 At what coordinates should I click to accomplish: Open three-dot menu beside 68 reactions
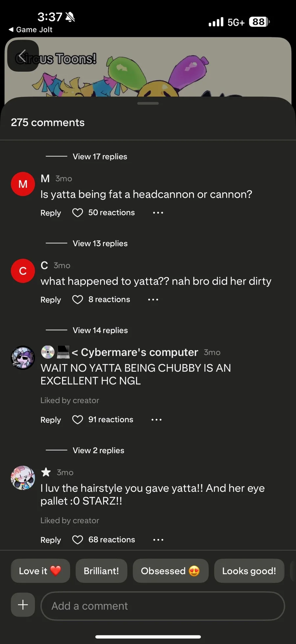point(158,540)
